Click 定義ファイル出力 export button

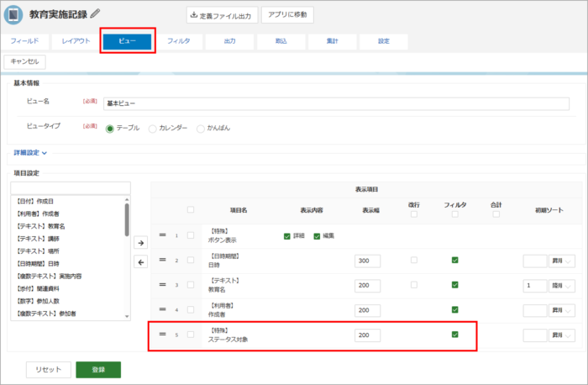[222, 15]
